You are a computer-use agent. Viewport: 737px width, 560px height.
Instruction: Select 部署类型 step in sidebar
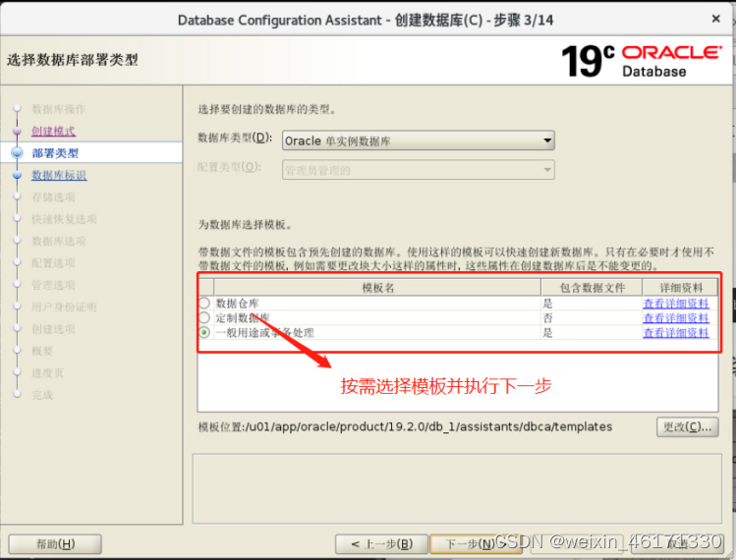click(x=55, y=153)
